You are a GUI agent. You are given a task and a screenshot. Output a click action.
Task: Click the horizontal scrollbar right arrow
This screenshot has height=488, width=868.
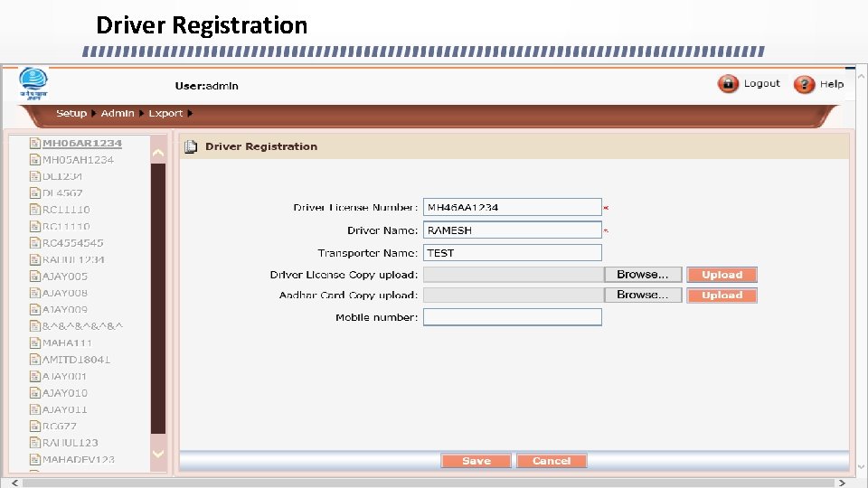(842, 483)
